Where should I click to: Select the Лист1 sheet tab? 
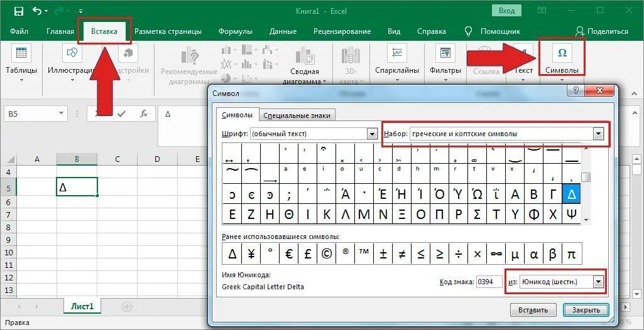[x=82, y=306]
